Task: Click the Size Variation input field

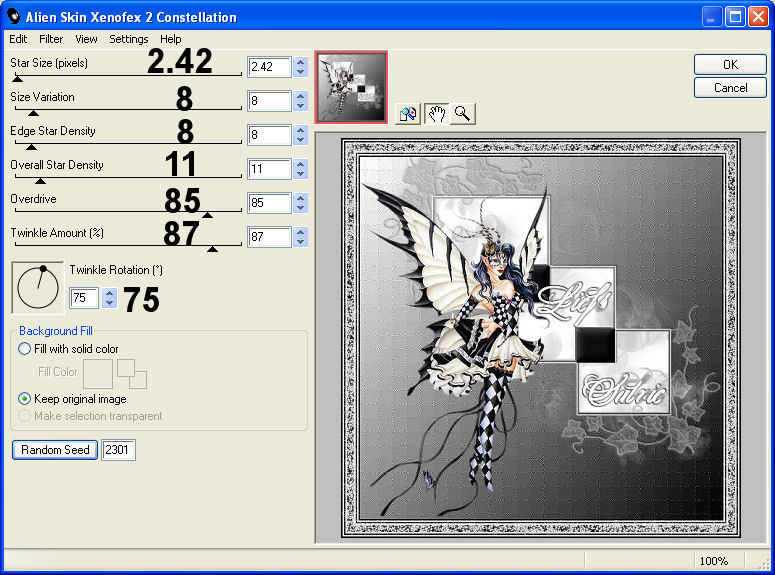Action: pyautogui.click(x=269, y=101)
